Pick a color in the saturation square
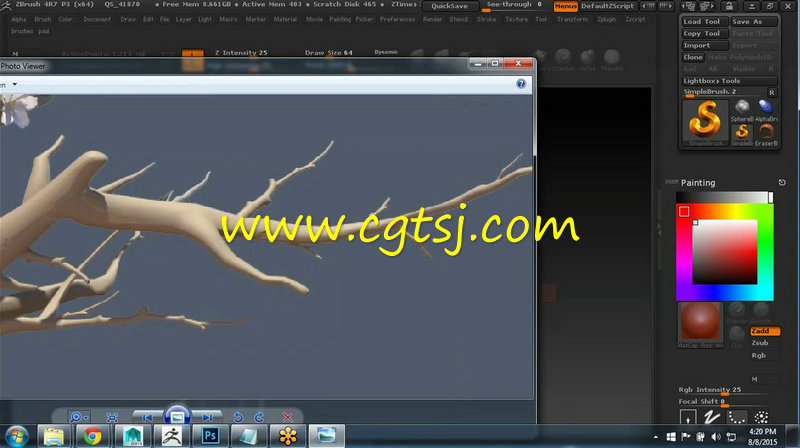The height and width of the screenshot is (448, 800). 724,252
